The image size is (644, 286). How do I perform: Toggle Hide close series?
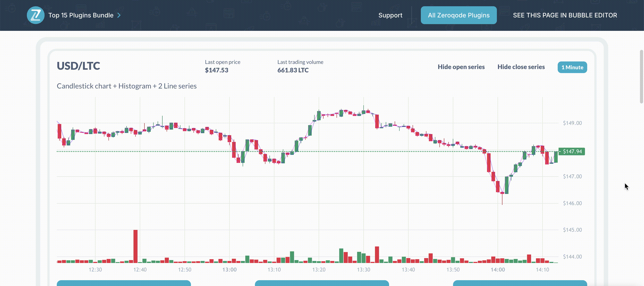pyautogui.click(x=521, y=67)
